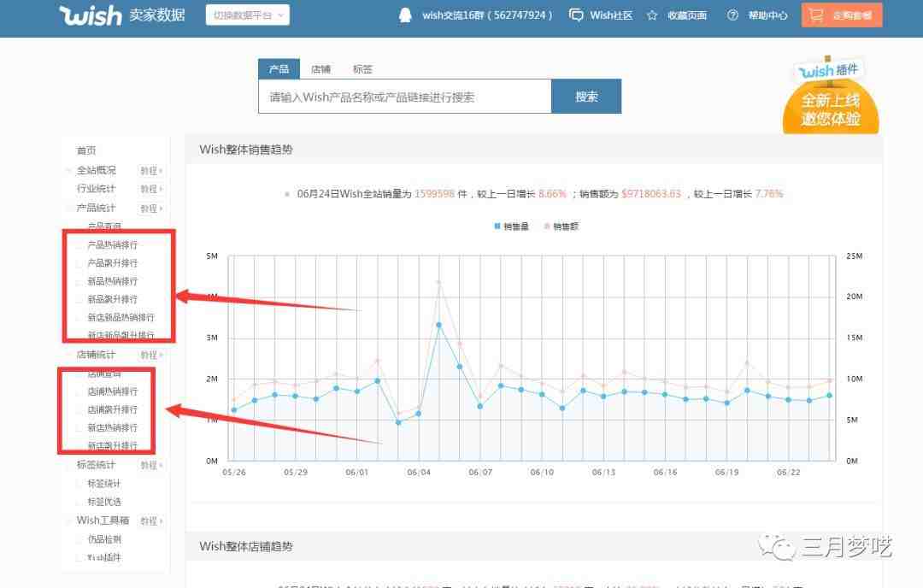Open 教程 link beside 店铺统计
This screenshot has width=923, height=588.
tap(150, 355)
